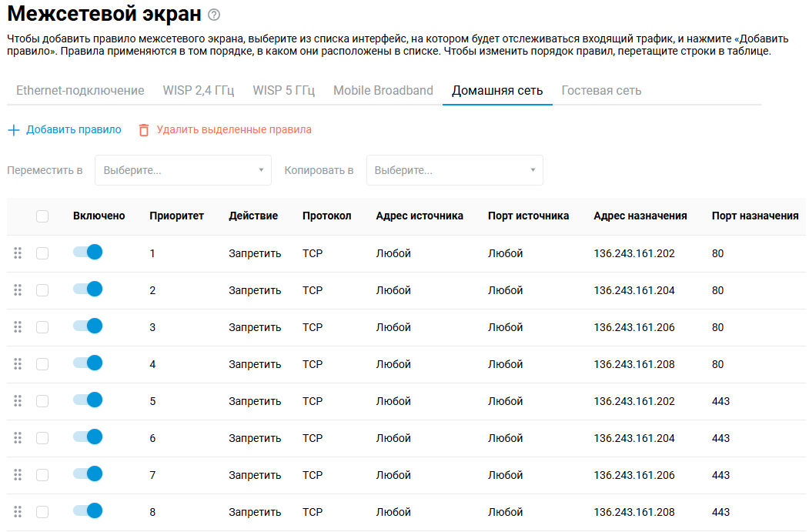Click the plus icon to add rule
The width and height of the screenshot is (809, 532).
coord(13,130)
